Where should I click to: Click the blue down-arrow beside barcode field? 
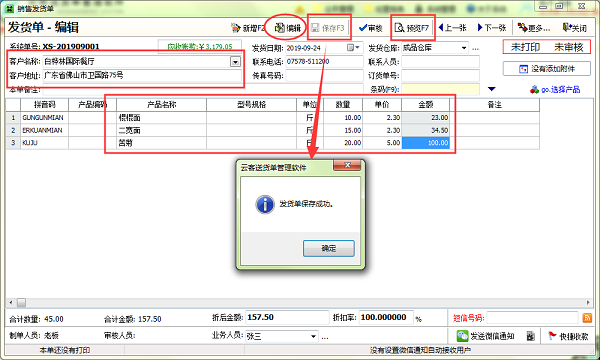pos(492,89)
